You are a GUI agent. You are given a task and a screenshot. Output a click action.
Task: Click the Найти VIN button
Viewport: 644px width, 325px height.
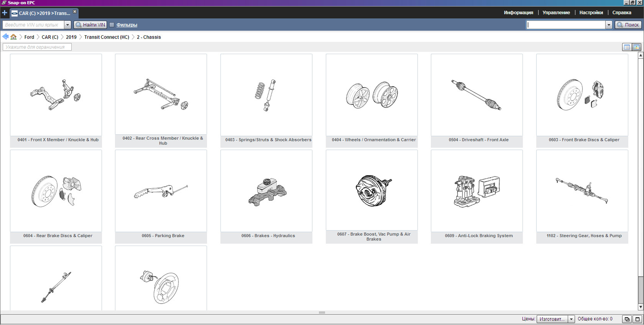click(90, 25)
